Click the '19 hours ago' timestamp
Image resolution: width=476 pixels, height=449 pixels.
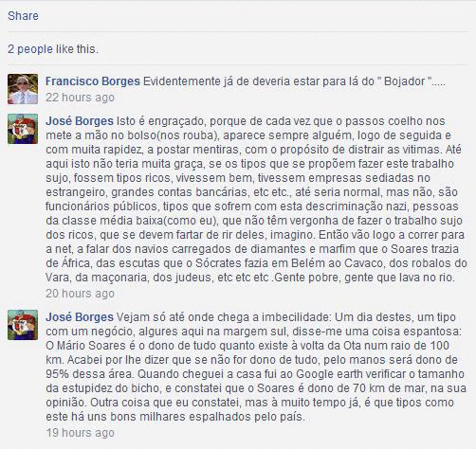click(80, 433)
